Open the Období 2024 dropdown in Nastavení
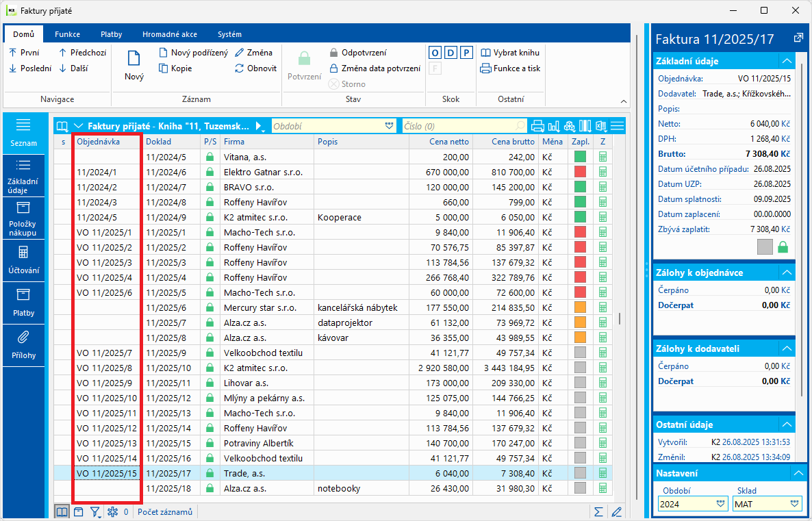The height and width of the screenshot is (521, 812). tap(720, 503)
